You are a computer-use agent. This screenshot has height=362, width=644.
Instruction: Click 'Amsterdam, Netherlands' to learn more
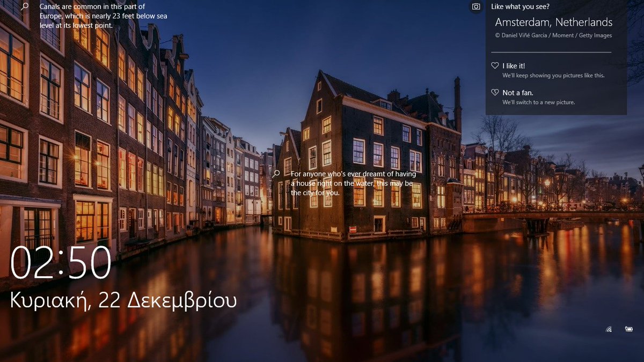(553, 23)
